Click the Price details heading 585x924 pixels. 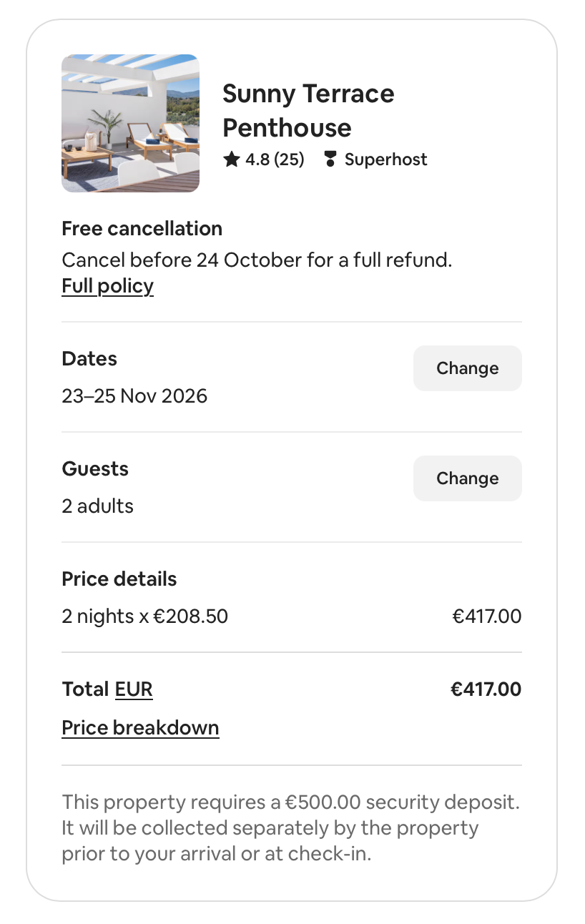[119, 579]
